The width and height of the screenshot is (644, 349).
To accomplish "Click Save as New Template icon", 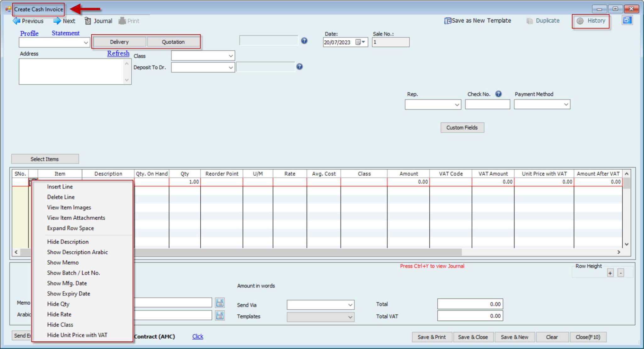I will [x=447, y=21].
